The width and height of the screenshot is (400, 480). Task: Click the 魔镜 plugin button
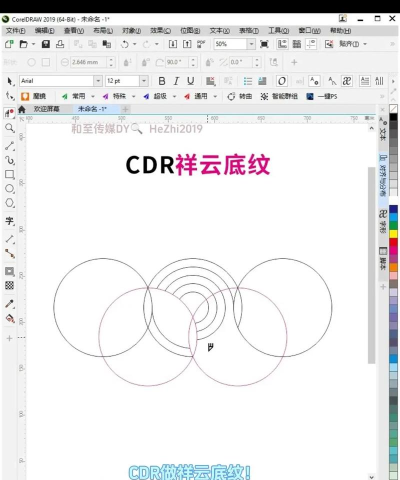pyautogui.click(x=33, y=96)
